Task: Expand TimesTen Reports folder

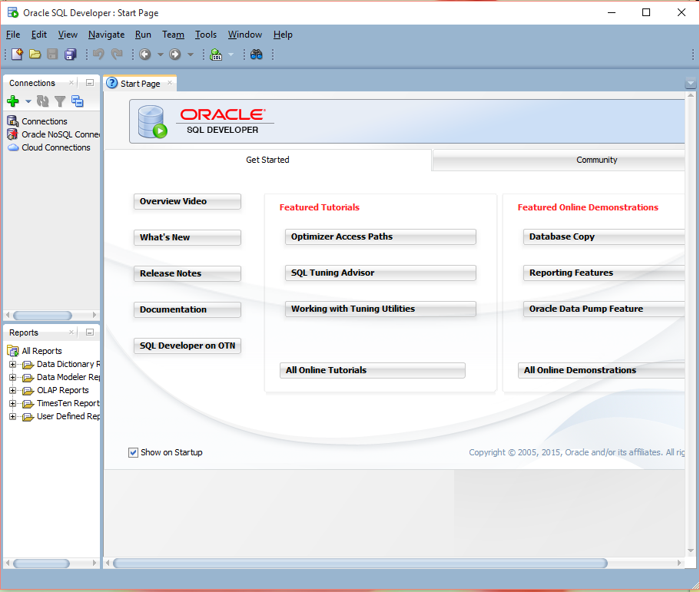Action: point(12,404)
